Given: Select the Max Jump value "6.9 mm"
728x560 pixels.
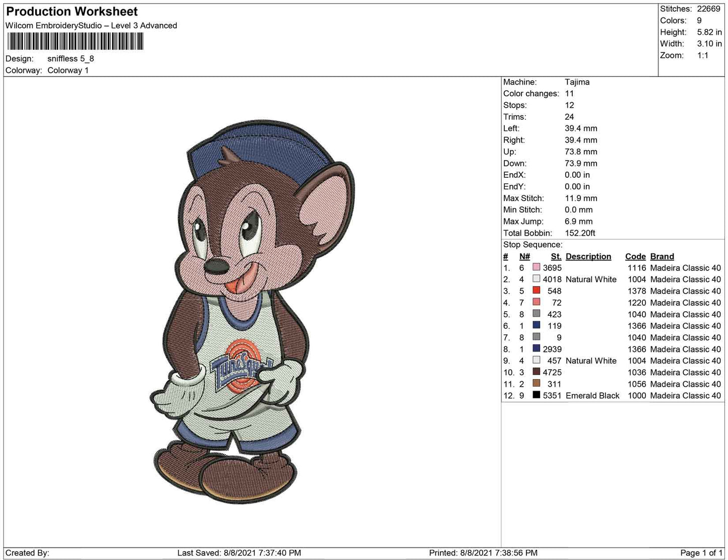Looking at the screenshot, I should [578, 221].
